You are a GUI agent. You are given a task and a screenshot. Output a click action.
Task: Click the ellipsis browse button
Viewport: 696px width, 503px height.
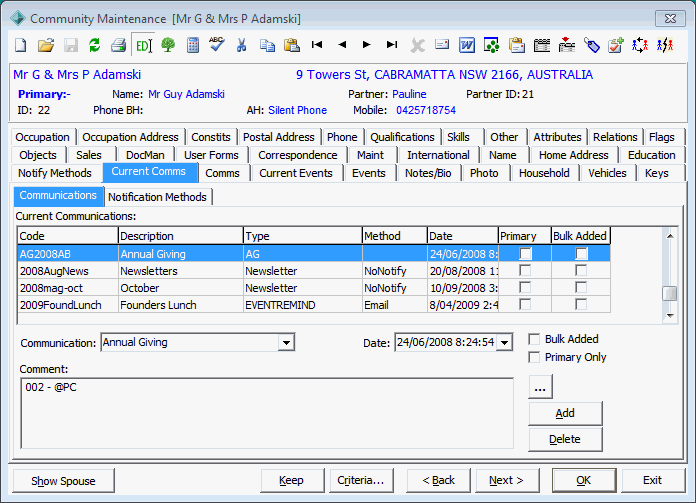[x=540, y=387]
